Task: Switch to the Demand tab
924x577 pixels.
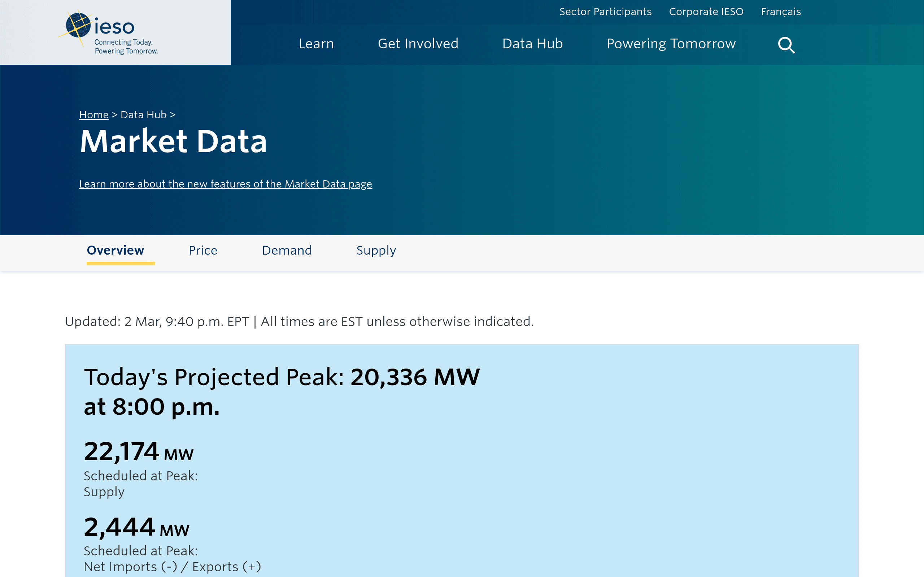Action: pos(287,250)
